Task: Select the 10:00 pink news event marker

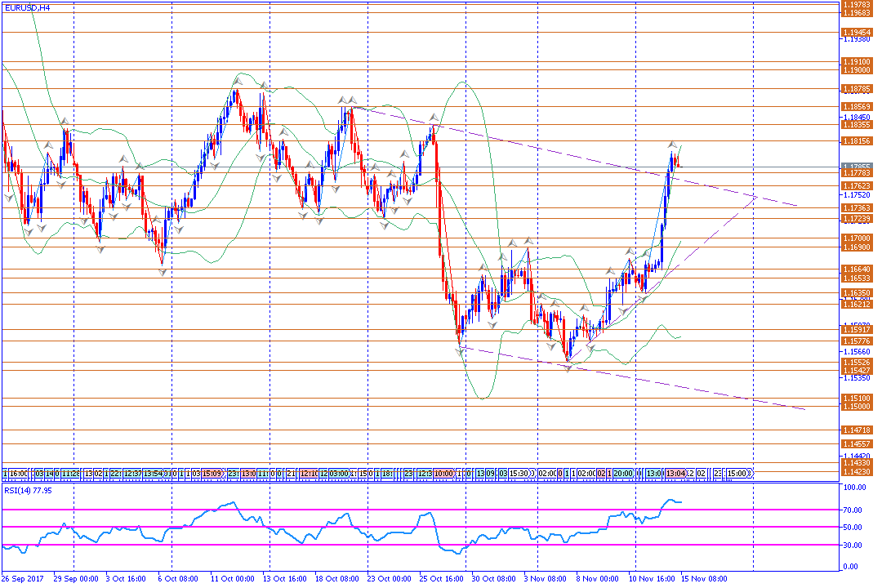Action: point(444,473)
